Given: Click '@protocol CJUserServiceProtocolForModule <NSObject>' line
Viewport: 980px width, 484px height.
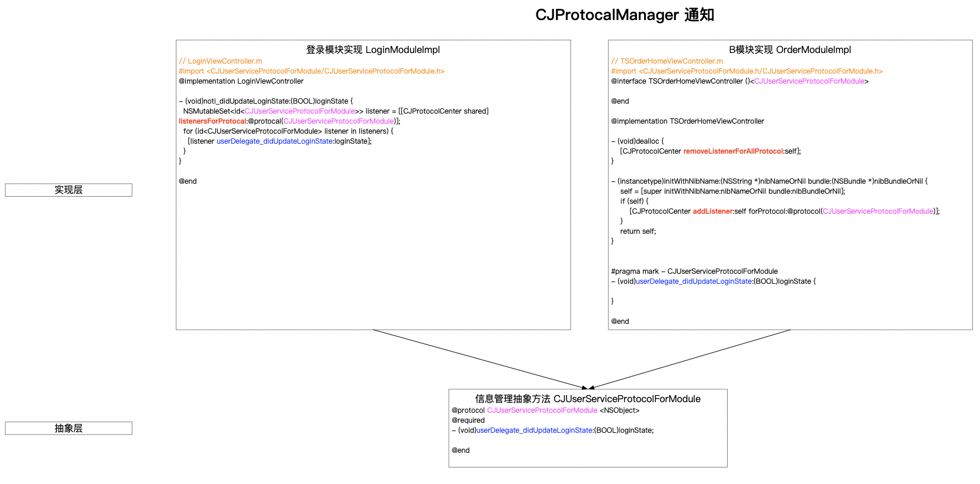Looking at the screenshot, I should pyautogui.click(x=545, y=410).
